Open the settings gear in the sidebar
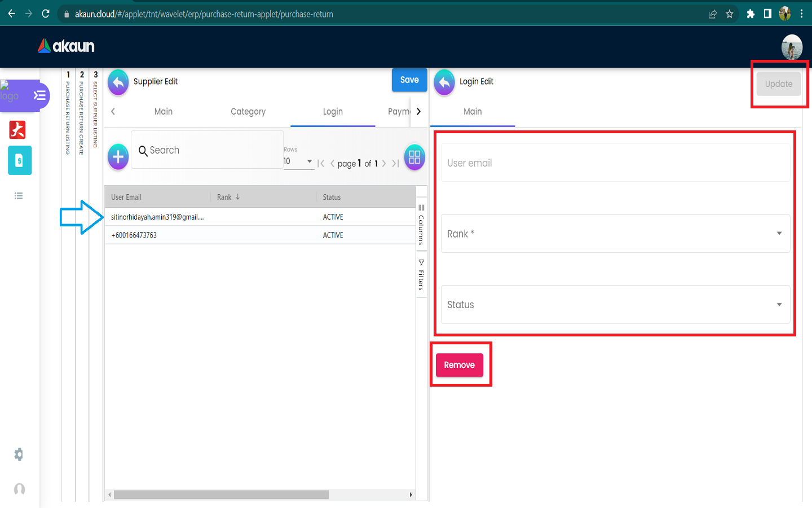The height and width of the screenshot is (508, 812). pyautogui.click(x=19, y=454)
